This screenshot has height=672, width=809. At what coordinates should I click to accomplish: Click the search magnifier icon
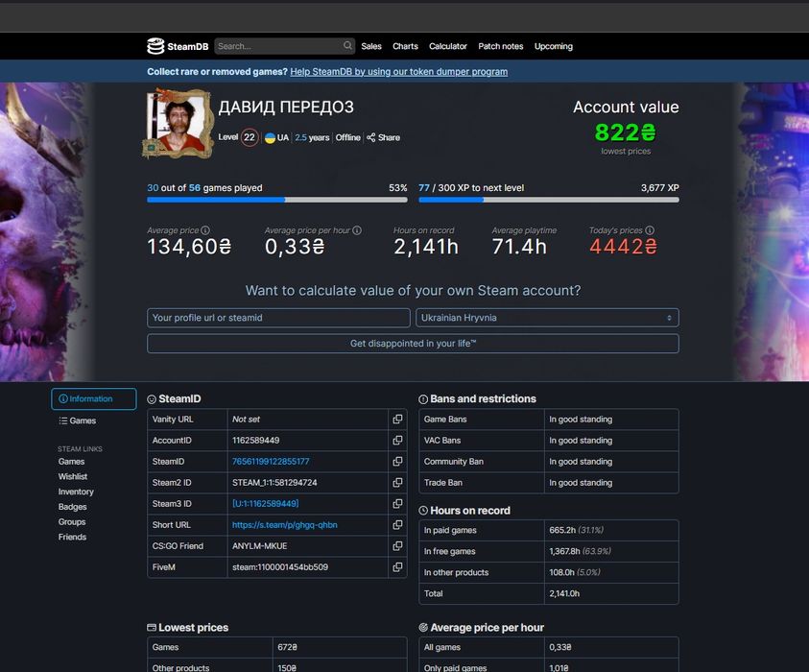(347, 46)
